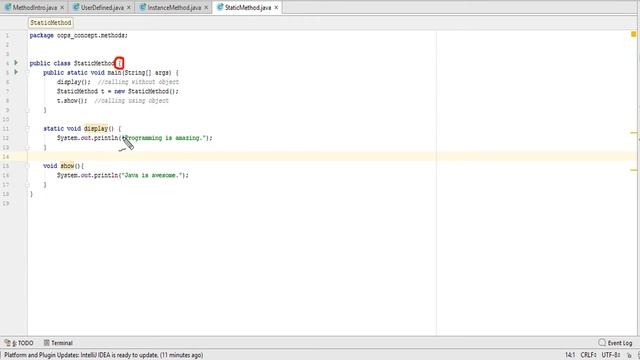Click the StaticMethod breadcrumb label
This screenshot has width=640, height=360.
pyautogui.click(x=51, y=23)
